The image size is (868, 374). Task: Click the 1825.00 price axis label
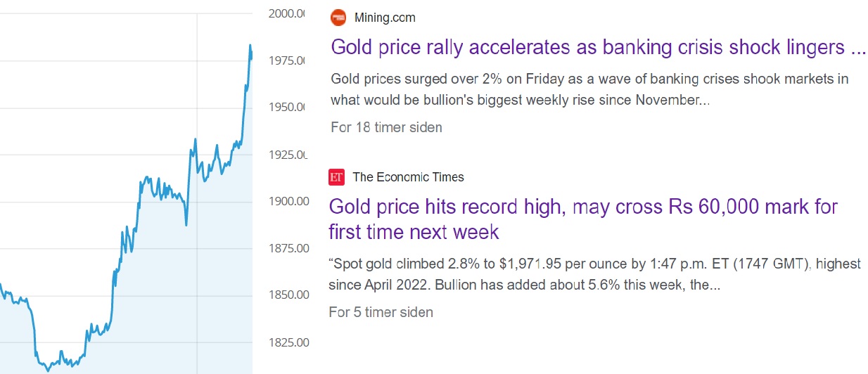pos(290,342)
